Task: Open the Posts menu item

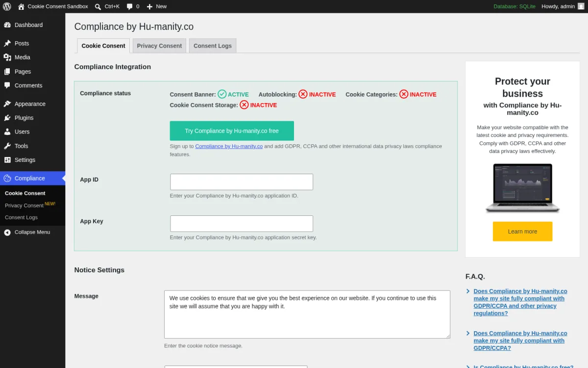Action: point(32,43)
